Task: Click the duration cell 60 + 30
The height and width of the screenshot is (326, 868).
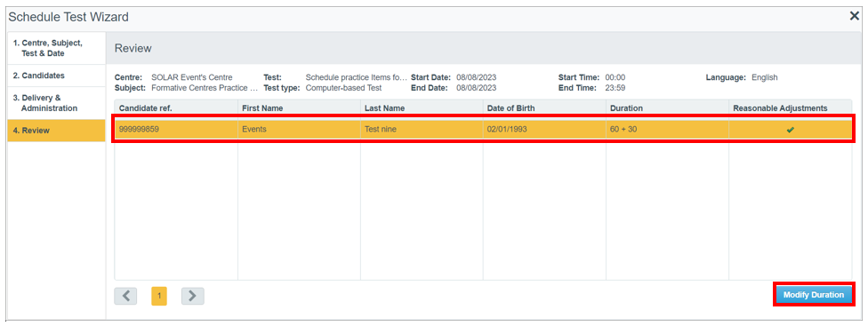Action: coord(668,130)
